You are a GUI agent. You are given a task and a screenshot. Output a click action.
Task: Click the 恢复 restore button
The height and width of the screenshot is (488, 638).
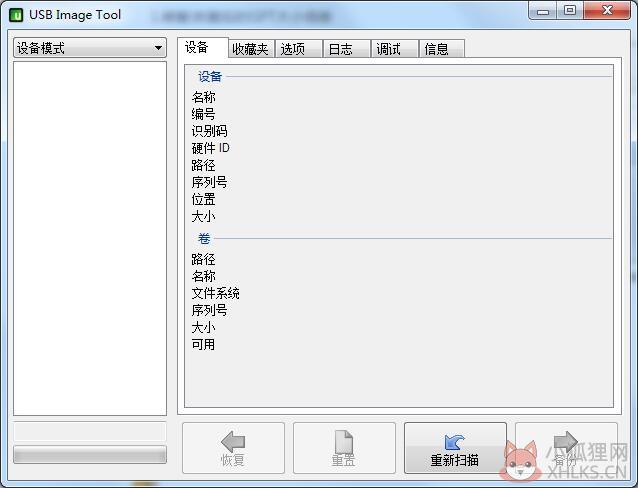(233, 448)
